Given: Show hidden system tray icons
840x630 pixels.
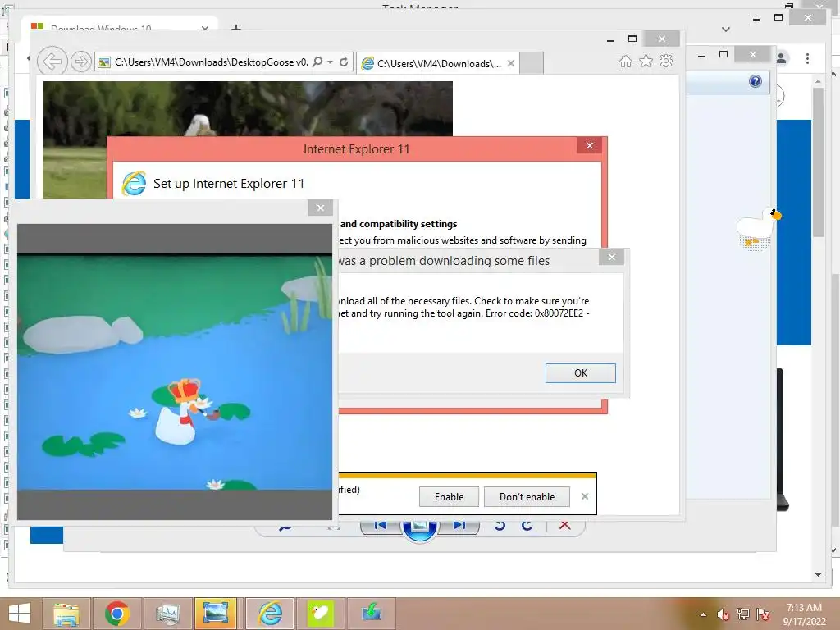Looking at the screenshot, I should 703,614.
